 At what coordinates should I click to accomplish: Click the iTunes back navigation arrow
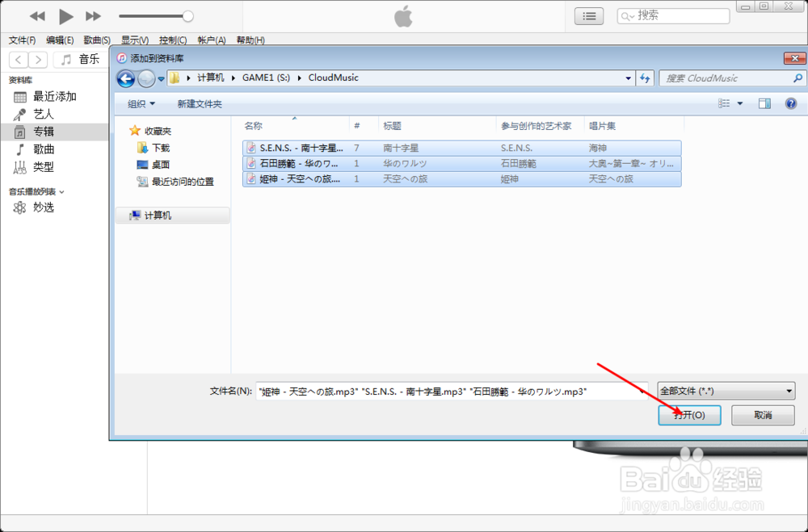19,60
